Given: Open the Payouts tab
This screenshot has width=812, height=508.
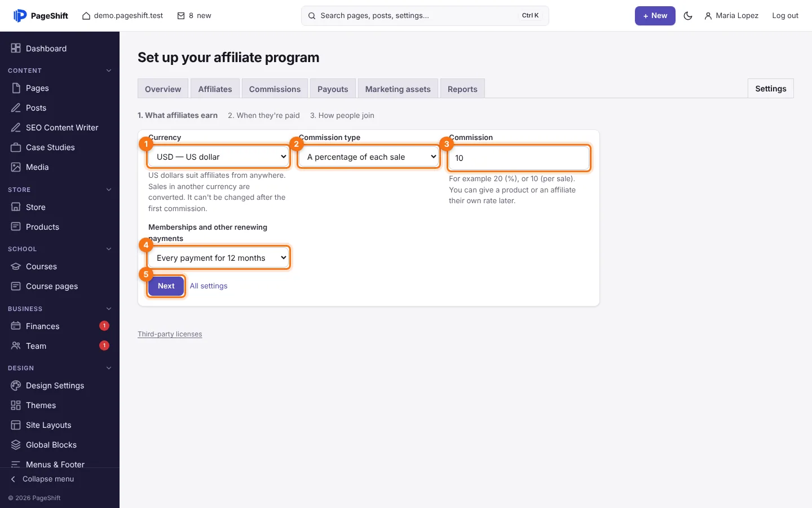Looking at the screenshot, I should coord(333,89).
